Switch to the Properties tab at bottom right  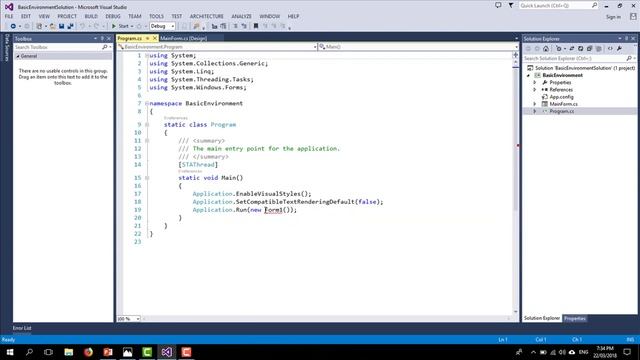tap(575, 318)
